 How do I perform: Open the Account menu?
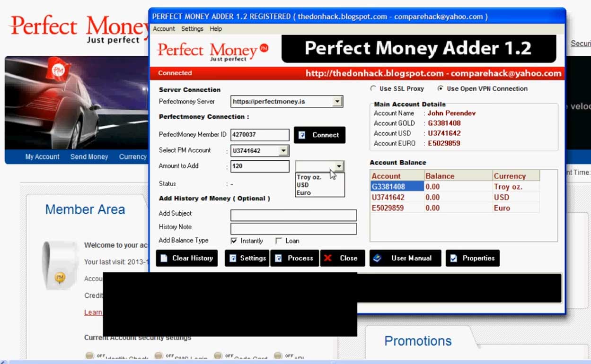coord(164,29)
